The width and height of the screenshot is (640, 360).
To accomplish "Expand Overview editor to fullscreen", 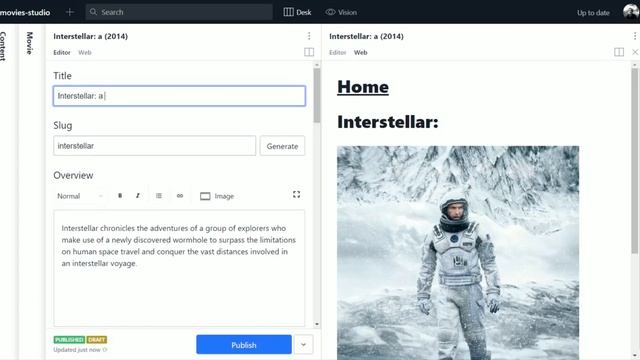I will coord(297,195).
